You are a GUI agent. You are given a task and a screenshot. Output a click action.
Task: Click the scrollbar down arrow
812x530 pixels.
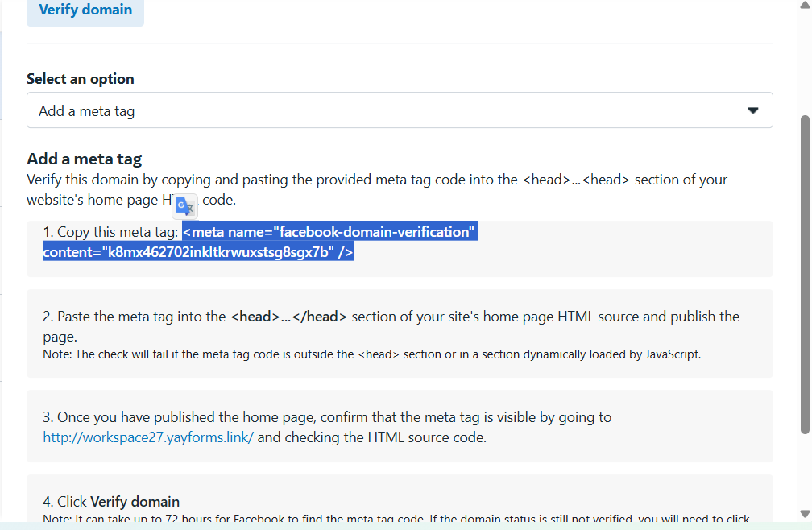pyautogui.click(x=804, y=513)
